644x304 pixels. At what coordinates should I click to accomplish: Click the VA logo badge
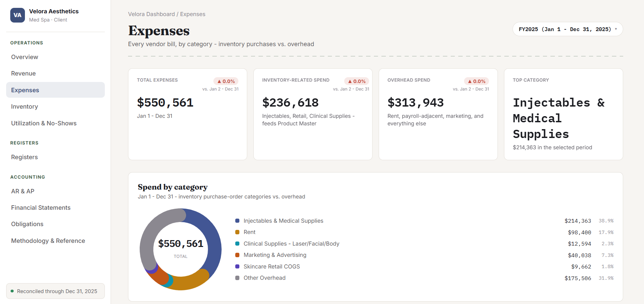coord(17,15)
